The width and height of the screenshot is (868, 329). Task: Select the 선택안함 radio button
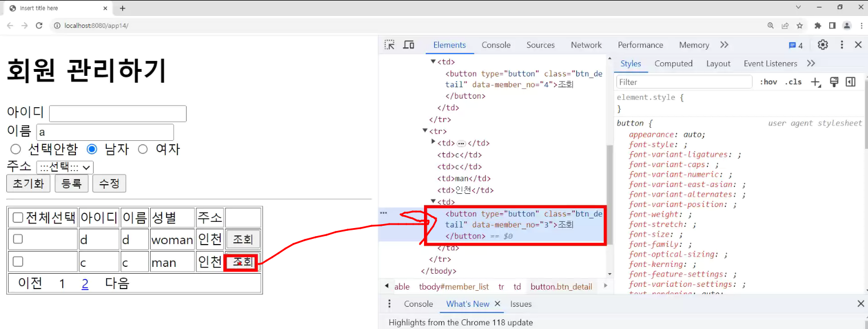(x=15, y=149)
